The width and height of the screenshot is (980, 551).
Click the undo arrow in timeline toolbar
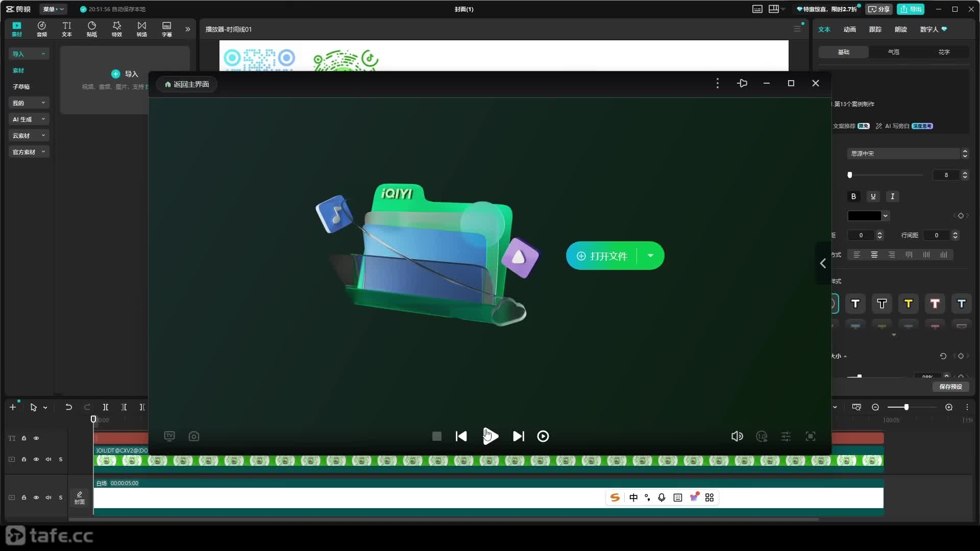point(68,407)
